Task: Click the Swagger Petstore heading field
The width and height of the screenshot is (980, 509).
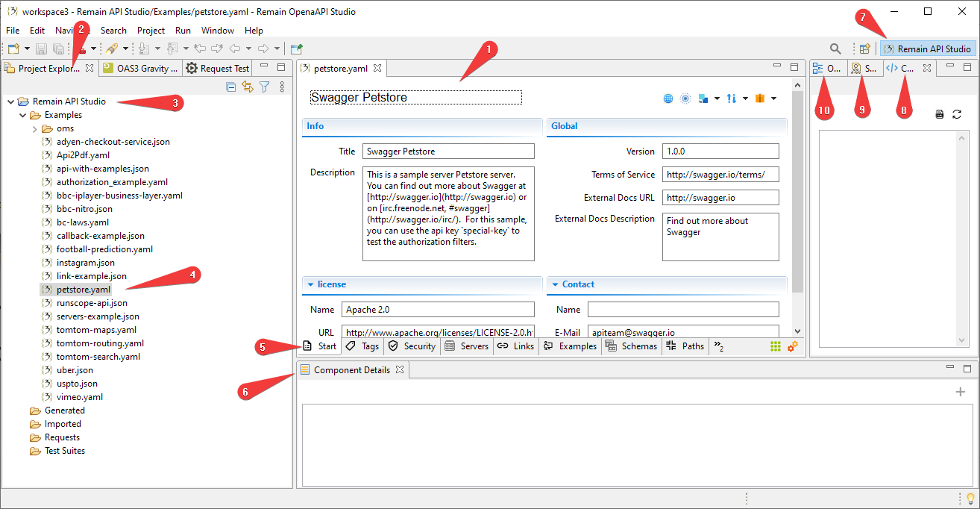Action: (x=415, y=98)
